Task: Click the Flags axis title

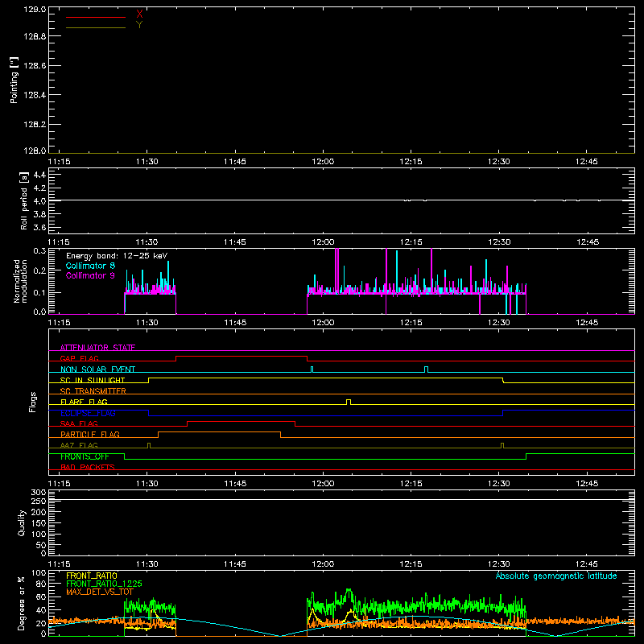Action: [33, 402]
